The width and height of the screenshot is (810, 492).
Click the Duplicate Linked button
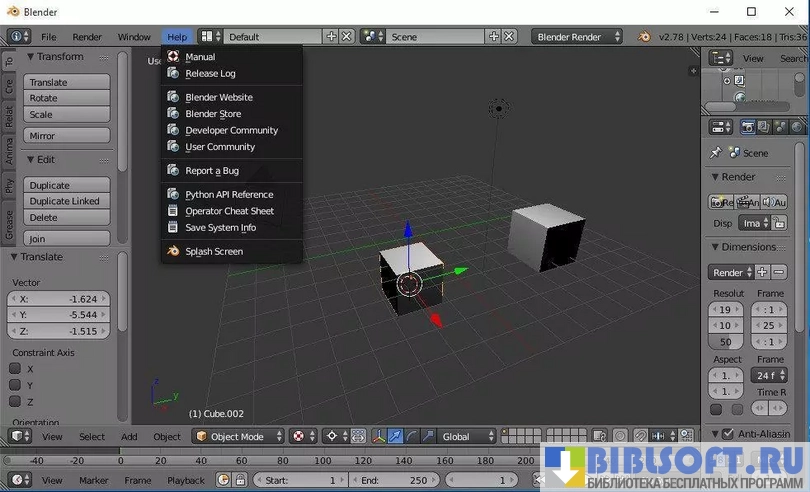point(65,201)
